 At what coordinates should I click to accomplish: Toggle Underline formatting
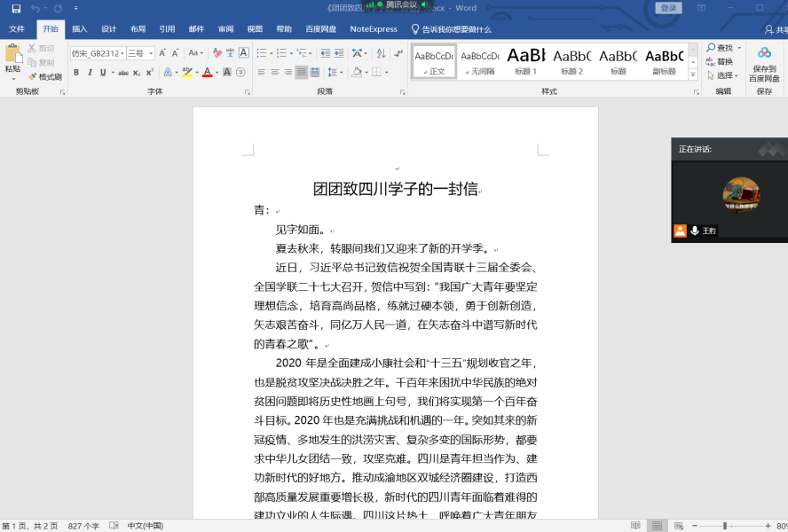103,73
